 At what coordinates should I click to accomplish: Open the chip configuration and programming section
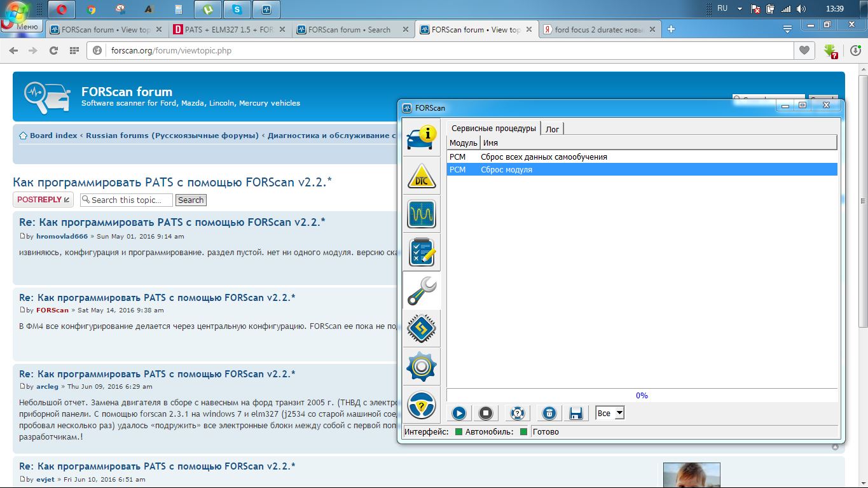click(x=422, y=328)
